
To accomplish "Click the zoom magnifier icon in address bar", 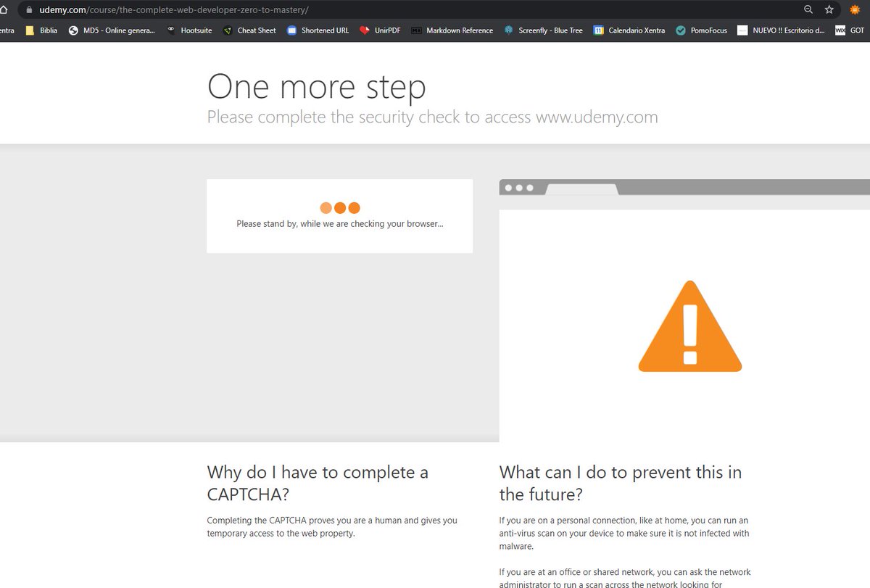I will 808,9.
